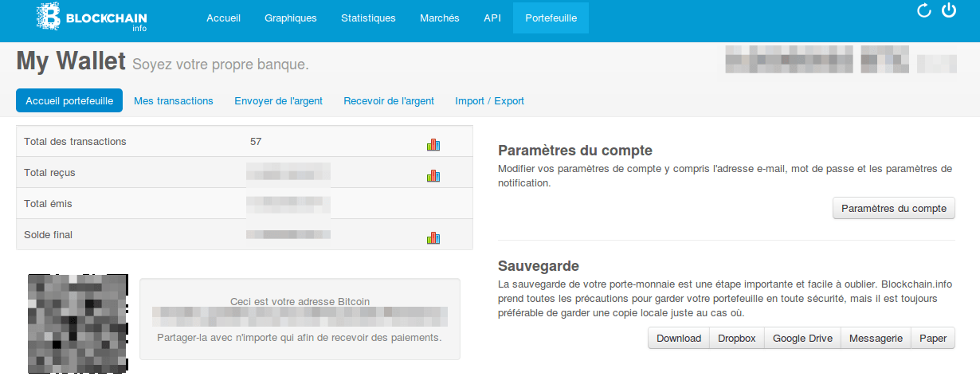This screenshot has height=388, width=980.
Task: Switch to Recevoir de l'argent tab
Action: pyautogui.click(x=389, y=100)
